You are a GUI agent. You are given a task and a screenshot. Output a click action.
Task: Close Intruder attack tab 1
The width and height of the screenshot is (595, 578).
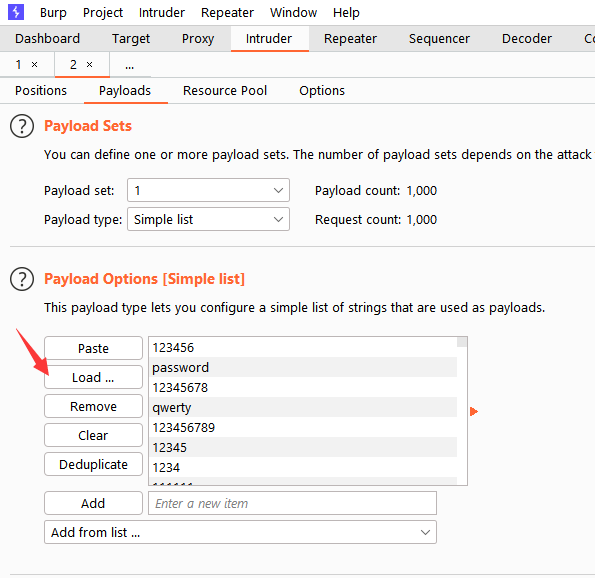[x=35, y=65]
